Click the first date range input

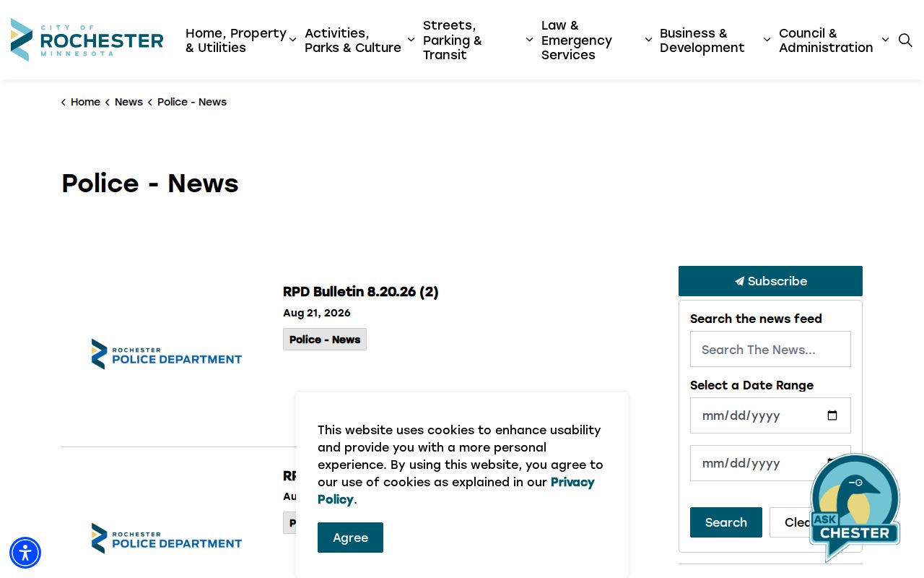coord(770,415)
